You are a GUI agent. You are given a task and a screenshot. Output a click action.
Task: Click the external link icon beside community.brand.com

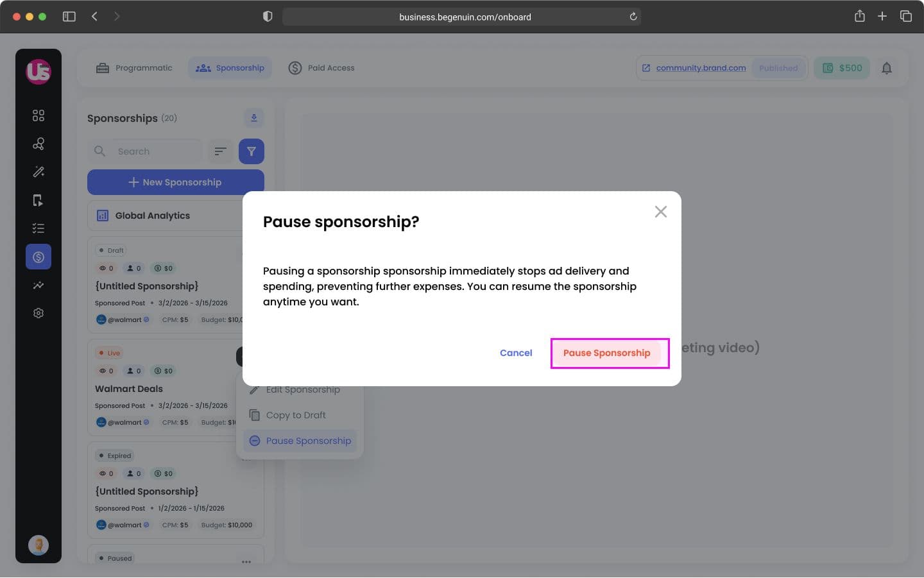point(646,68)
